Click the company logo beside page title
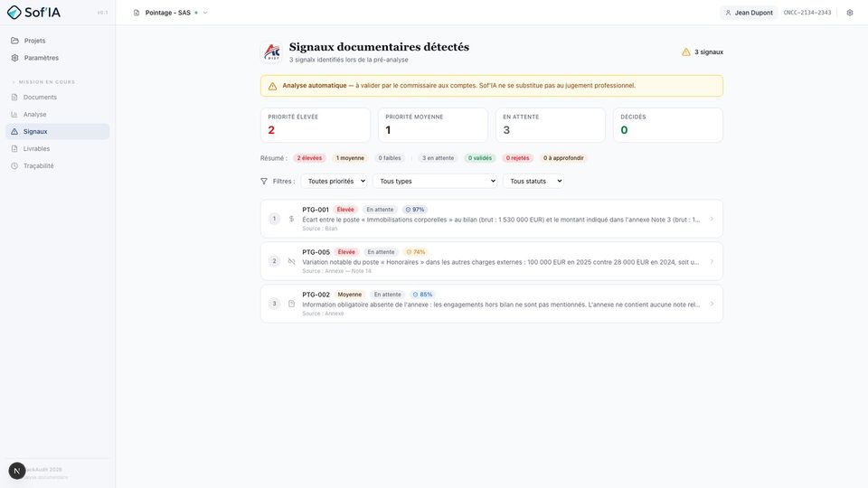Image resolution: width=868 pixels, height=488 pixels. 272,52
